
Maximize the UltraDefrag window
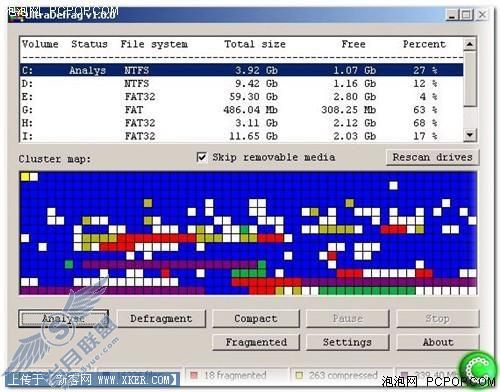point(467,15)
